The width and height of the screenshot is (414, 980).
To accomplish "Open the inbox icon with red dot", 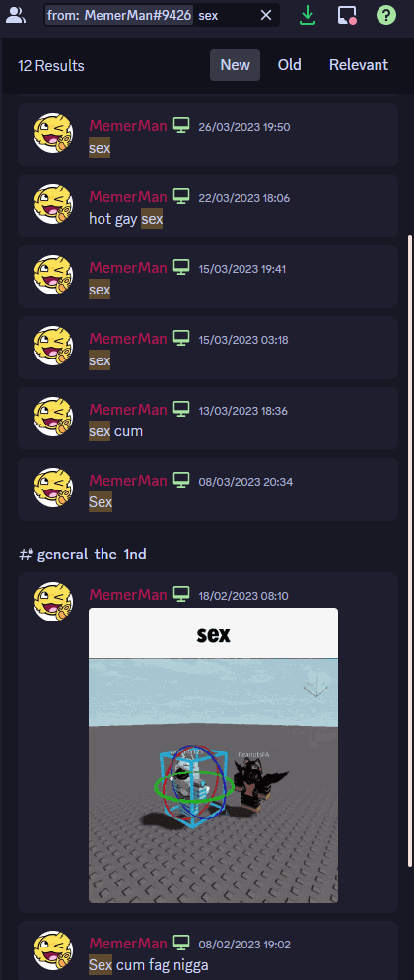I will coord(347,15).
